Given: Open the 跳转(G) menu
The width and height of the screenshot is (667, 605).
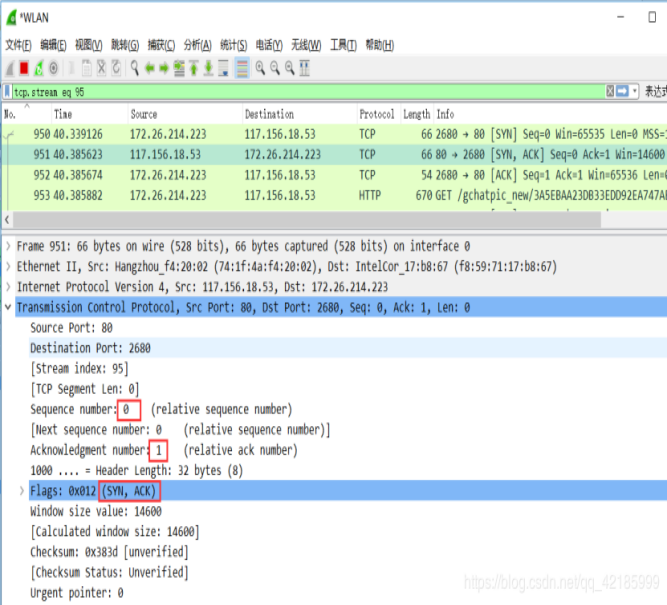Looking at the screenshot, I should pos(125,45).
